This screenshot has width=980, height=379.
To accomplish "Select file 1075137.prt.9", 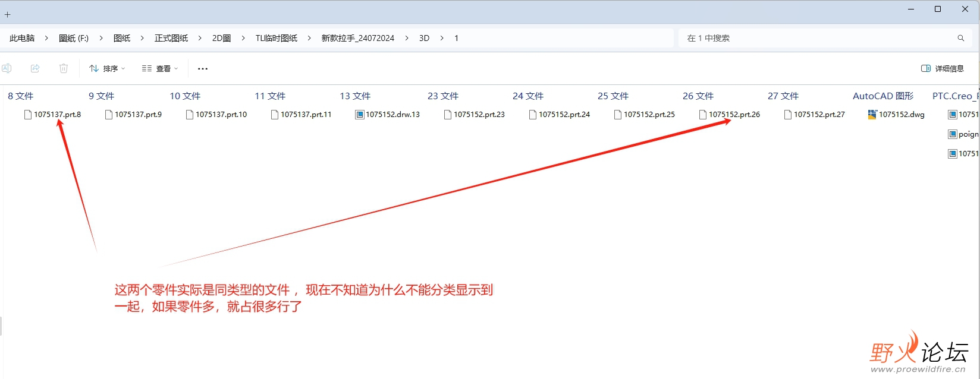I will point(133,115).
